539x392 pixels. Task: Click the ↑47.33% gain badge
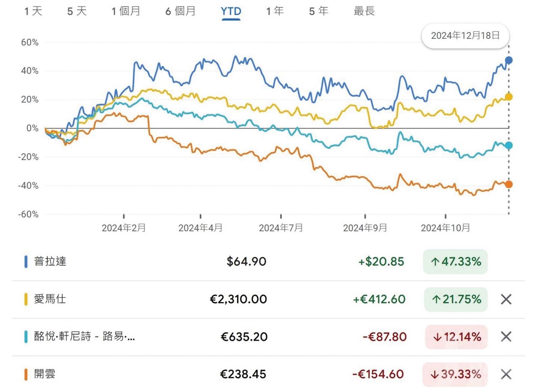(x=455, y=262)
